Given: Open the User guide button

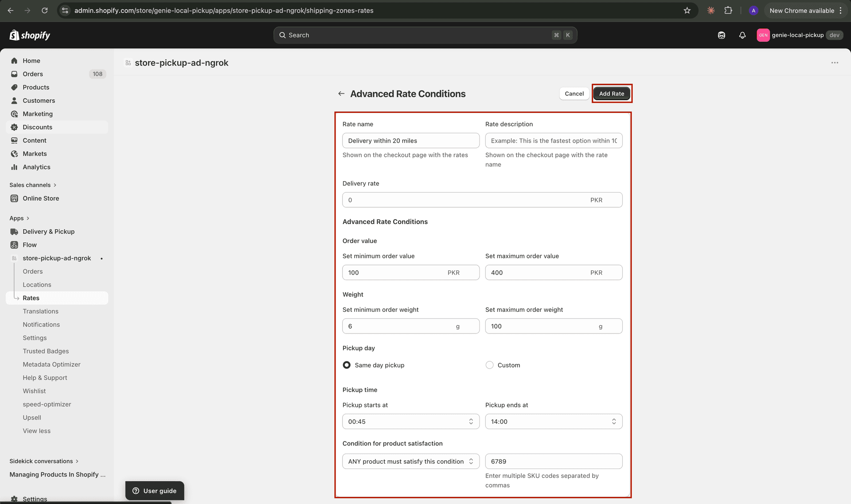Looking at the screenshot, I should tap(154, 491).
